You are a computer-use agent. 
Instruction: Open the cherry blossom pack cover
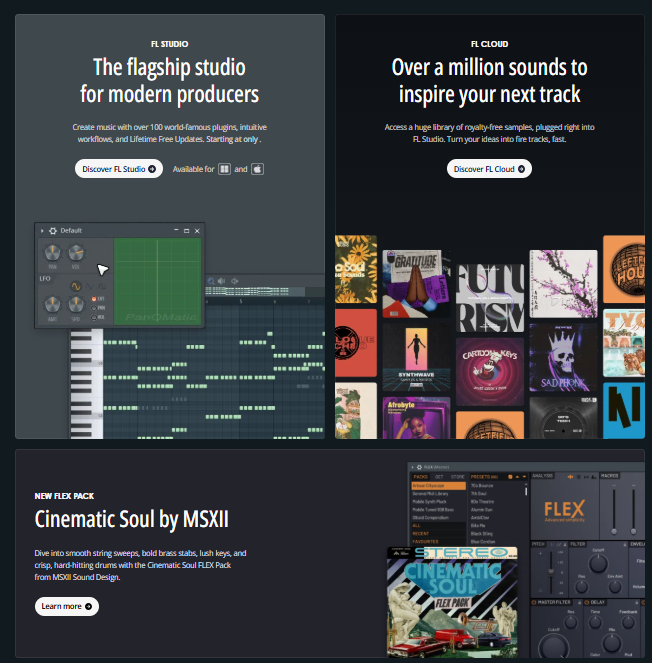click(x=563, y=284)
